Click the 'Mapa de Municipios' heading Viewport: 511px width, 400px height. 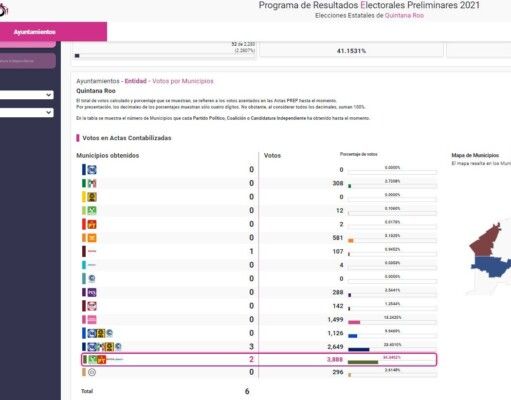coord(475,155)
